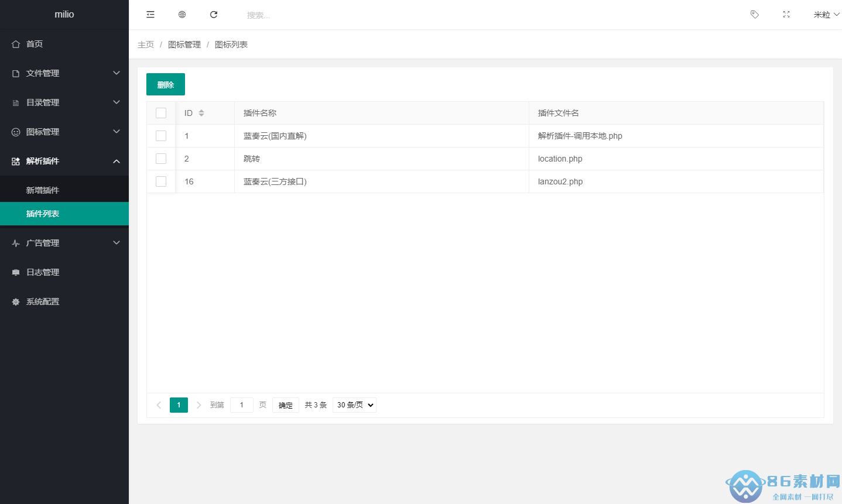The image size is (842, 504).
Task: Select 日志管理 in the sidebar
Action: [43, 272]
